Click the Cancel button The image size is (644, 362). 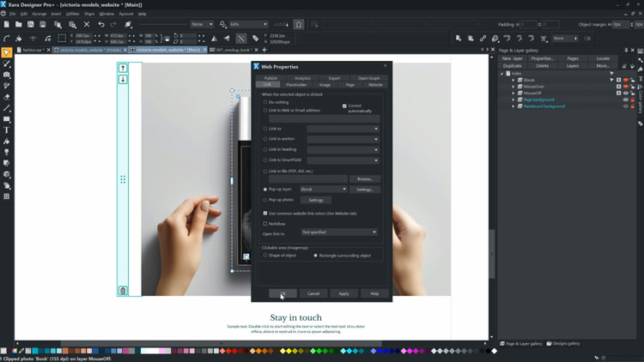tap(313, 293)
